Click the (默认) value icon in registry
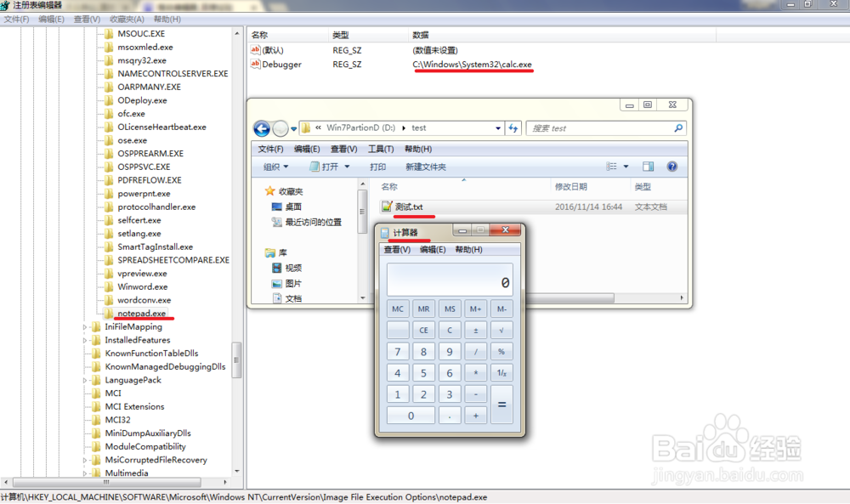The image size is (850, 504). 255,50
